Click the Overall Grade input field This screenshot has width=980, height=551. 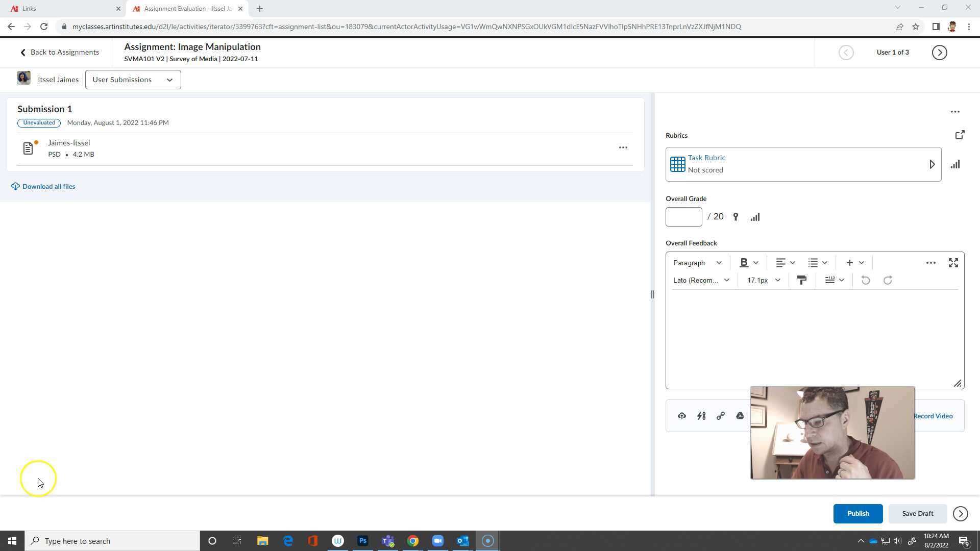(683, 217)
